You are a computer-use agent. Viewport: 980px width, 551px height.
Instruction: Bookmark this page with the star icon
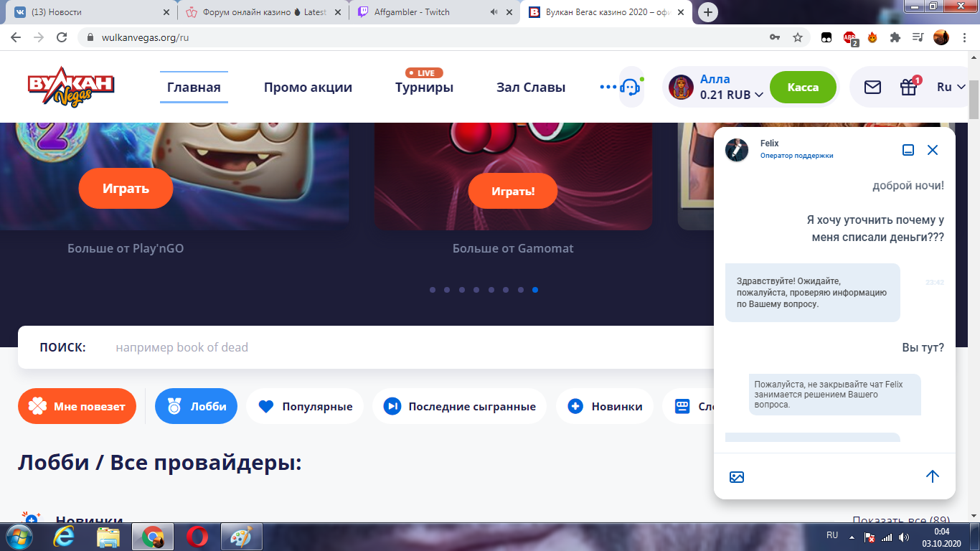798,37
